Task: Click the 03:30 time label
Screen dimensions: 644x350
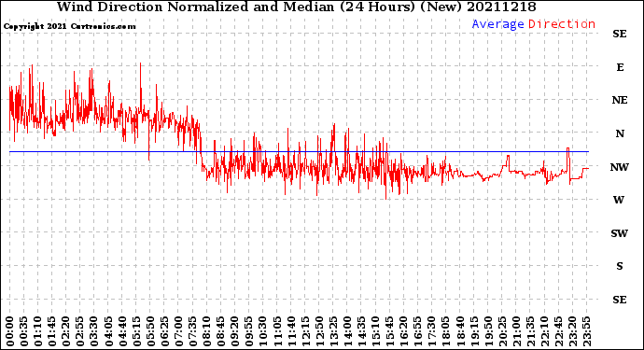Action: pos(94,331)
